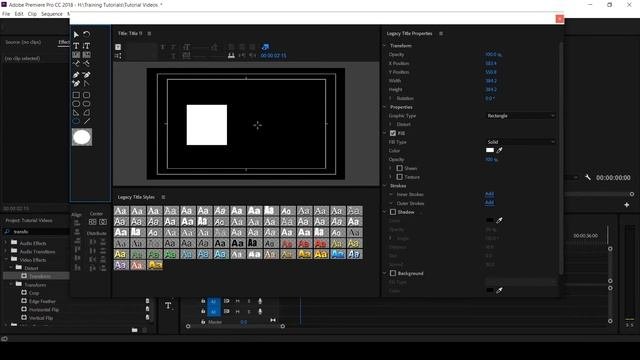Click the Fill color eyedropper
Viewport: 640px width, 360px height.
pyautogui.click(x=499, y=150)
